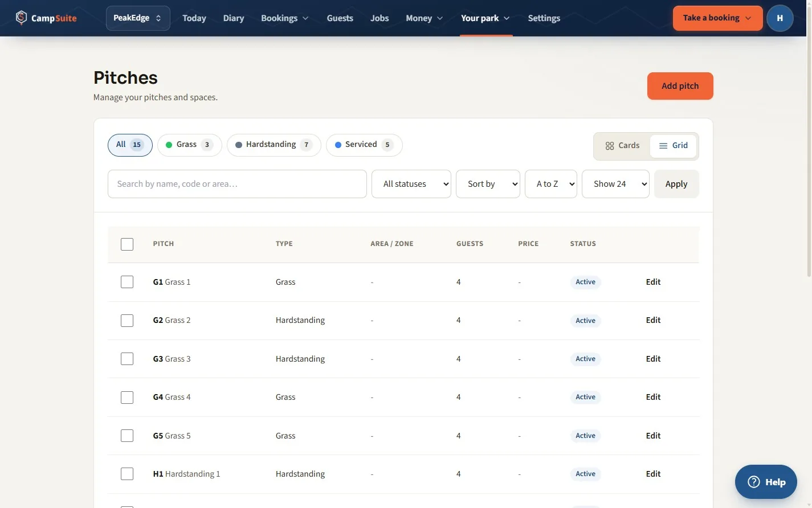Click the GUESTS column header

pyautogui.click(x=470, y=244)
